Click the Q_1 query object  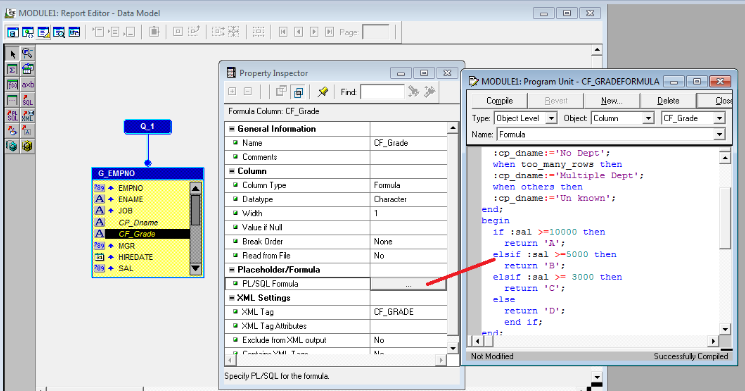point(148,126)
